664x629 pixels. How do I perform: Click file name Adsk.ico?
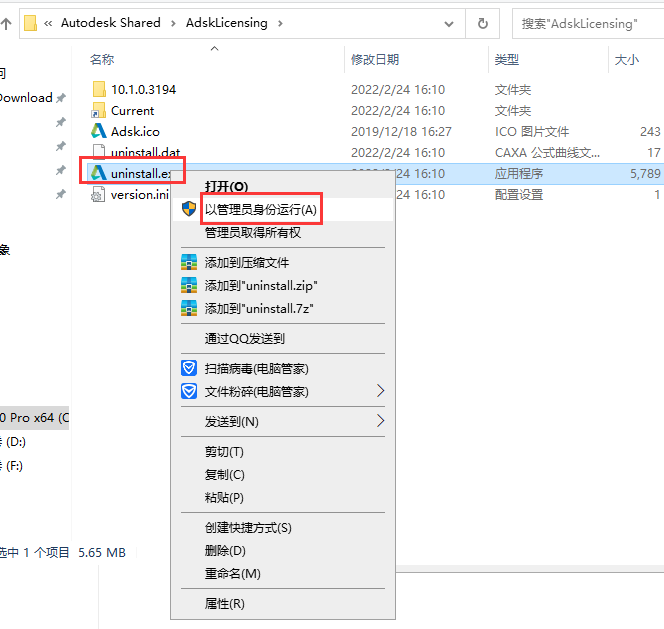pyautogui.click(x=135, y=132)
